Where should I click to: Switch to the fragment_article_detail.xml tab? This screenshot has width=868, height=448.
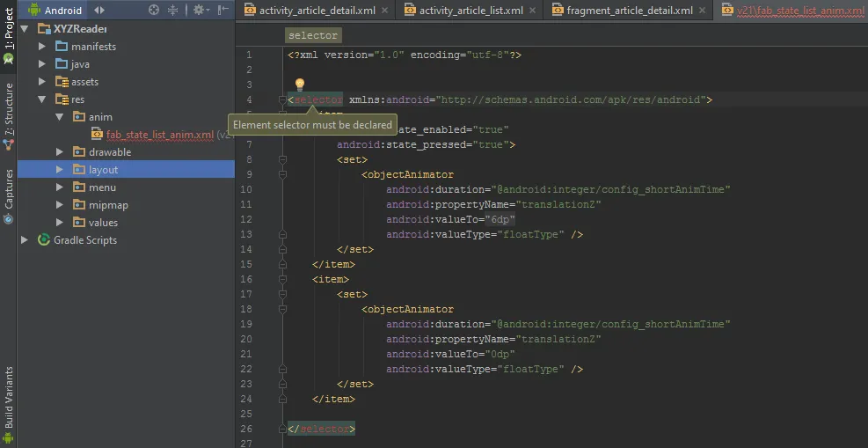coord(630,11)
